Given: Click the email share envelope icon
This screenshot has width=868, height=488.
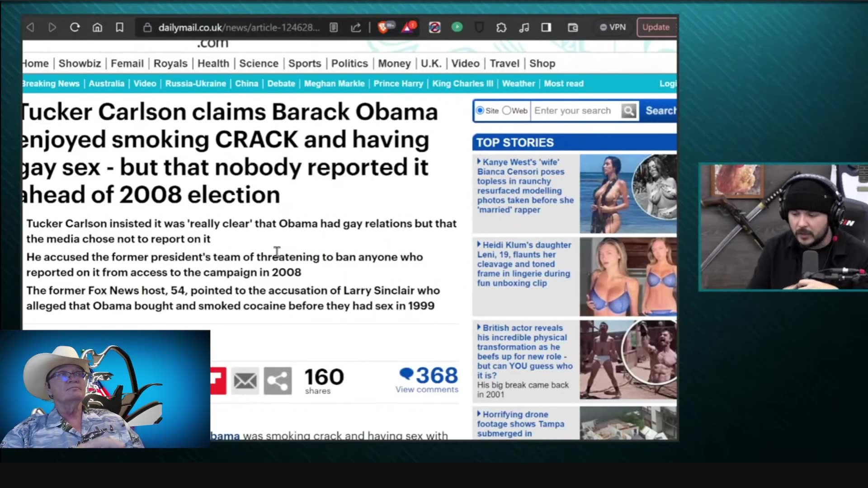Looking at the screenshot, I should [x=245, y=381].
